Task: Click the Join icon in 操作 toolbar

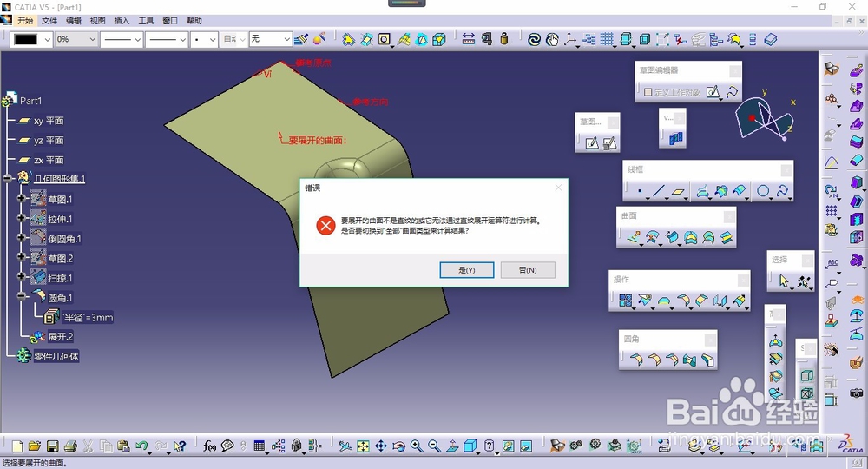Action: coord(626,301)
